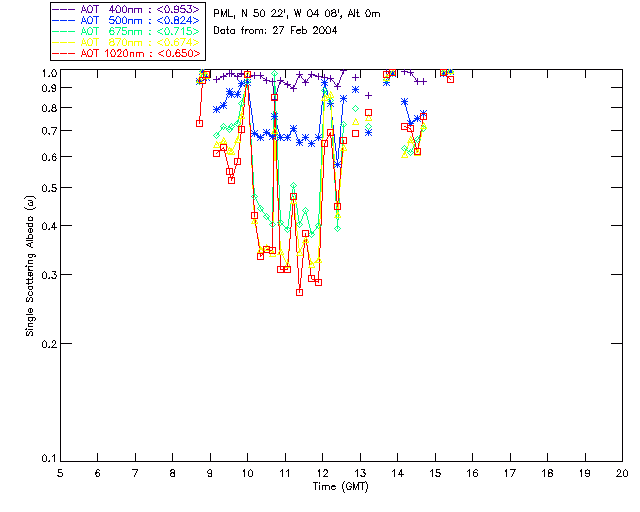640x512 pixels.
Task: Click the x-axis tick label 13
Action: (x=360, y=473)
